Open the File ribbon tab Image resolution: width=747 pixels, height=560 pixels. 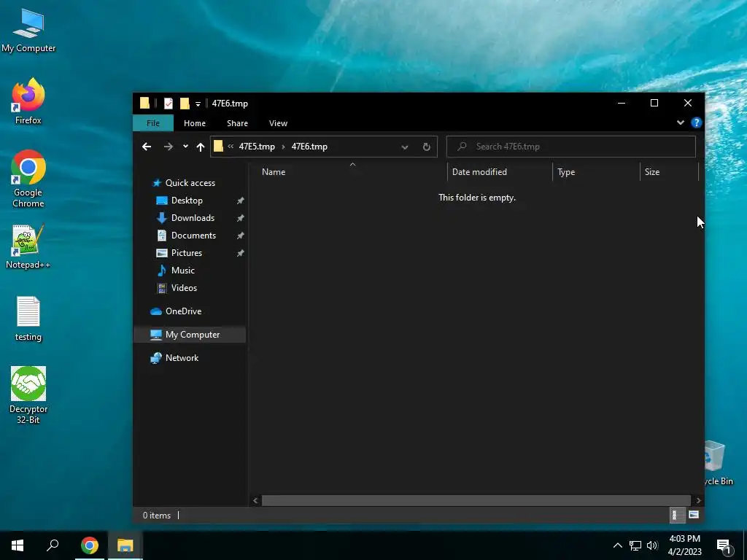153,122
